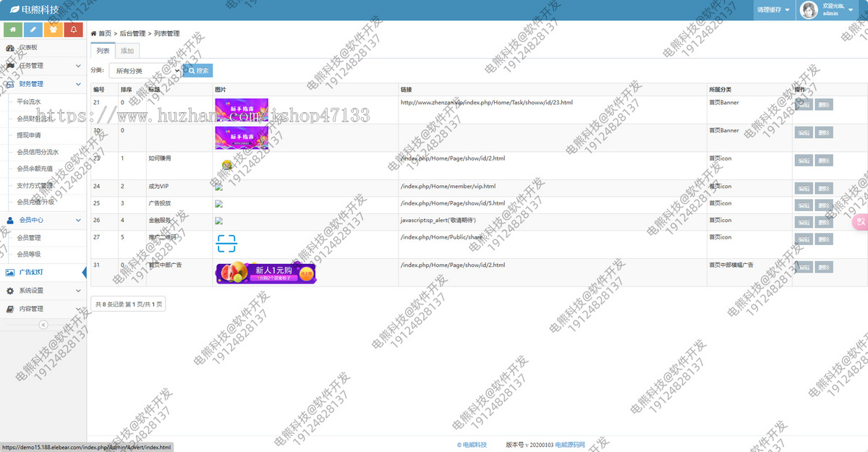Click 编辑 for 金融服务 row
868x452 pixels.
point(804,222)
